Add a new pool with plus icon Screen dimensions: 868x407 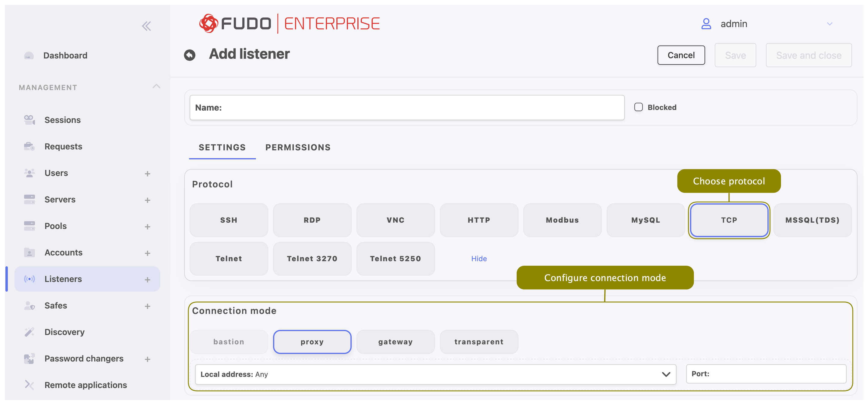147,227
